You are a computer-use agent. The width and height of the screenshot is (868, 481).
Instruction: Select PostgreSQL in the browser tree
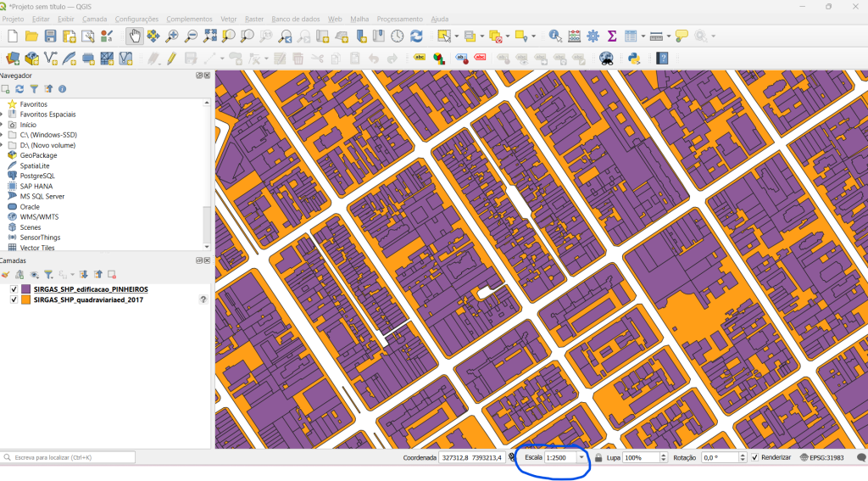pos(37,176)
